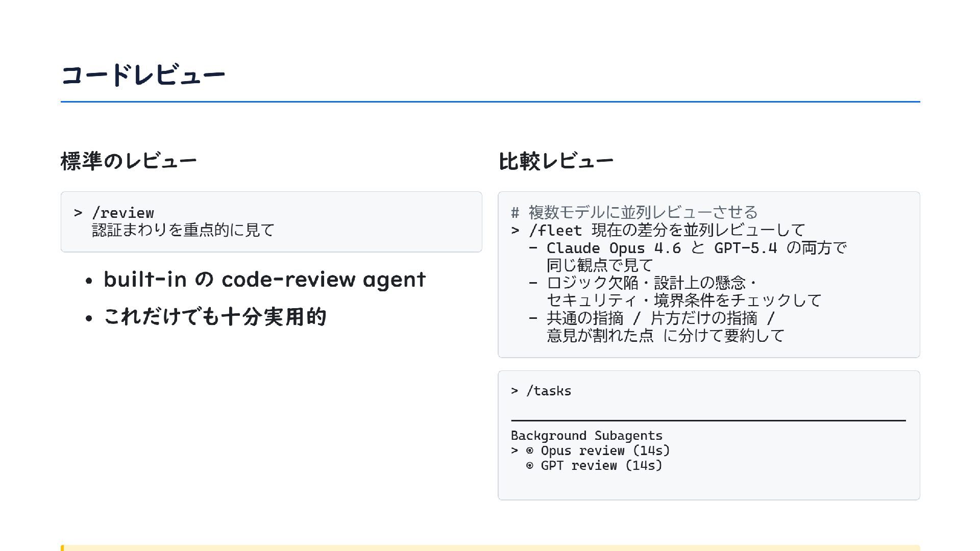
Task: Click the /review command text
Action: 123,213
